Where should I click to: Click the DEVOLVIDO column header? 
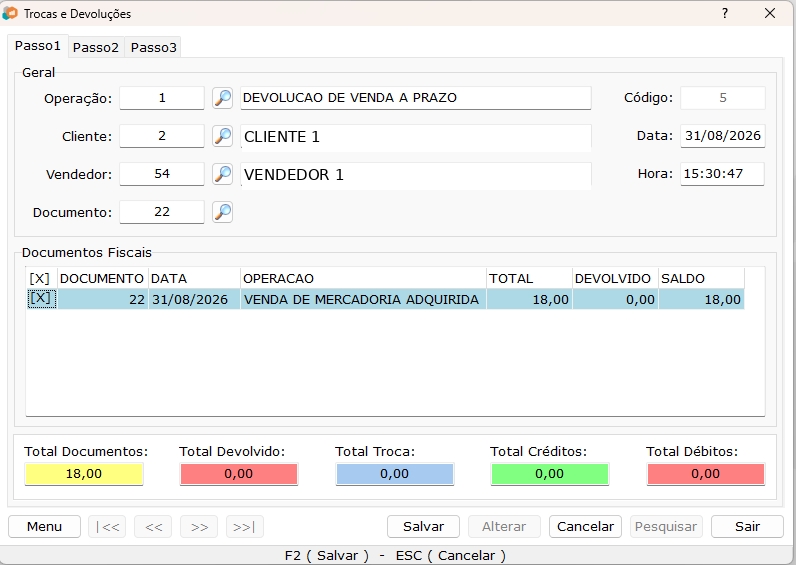tap(615, 278)
